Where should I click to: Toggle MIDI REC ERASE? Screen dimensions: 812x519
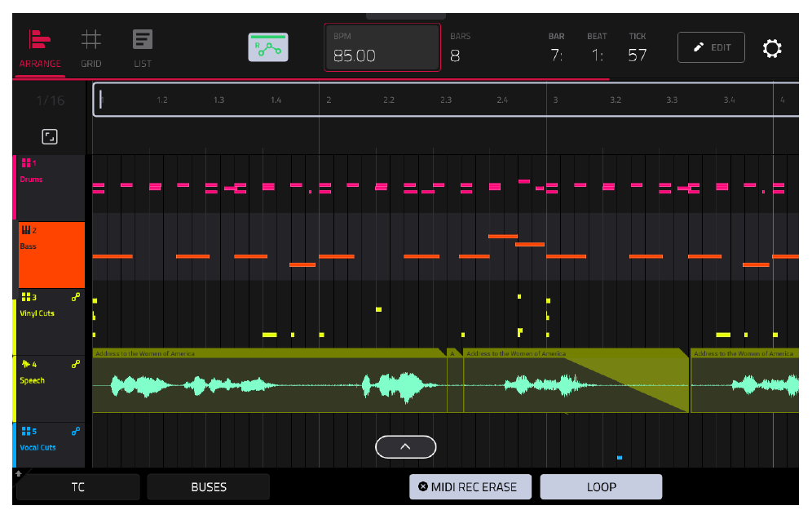tap(470, 487)
